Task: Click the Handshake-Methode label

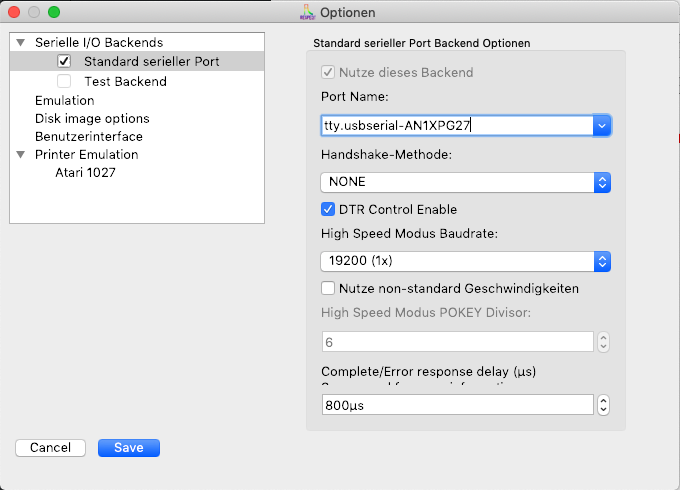Action: coord(386,154)
